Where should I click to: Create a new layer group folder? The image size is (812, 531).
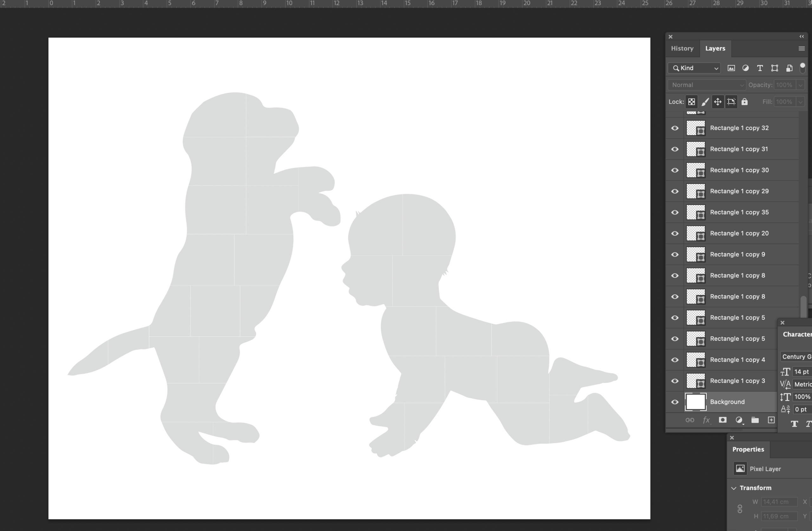point(755,420)
